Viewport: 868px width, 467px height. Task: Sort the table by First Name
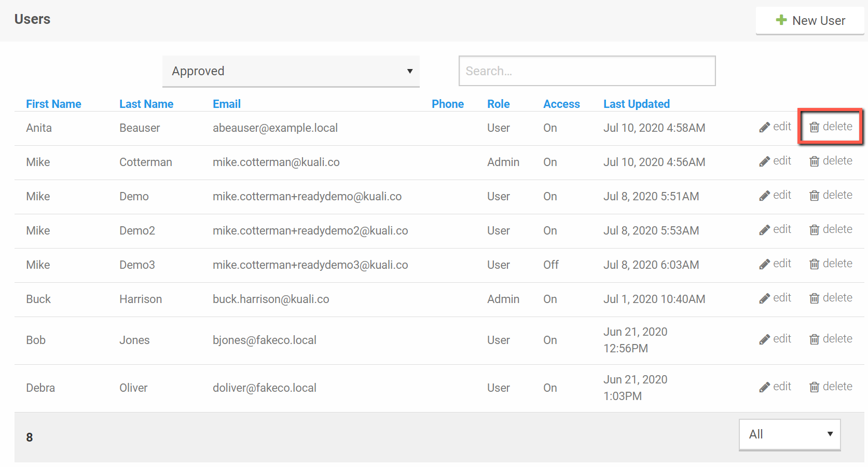53,104
